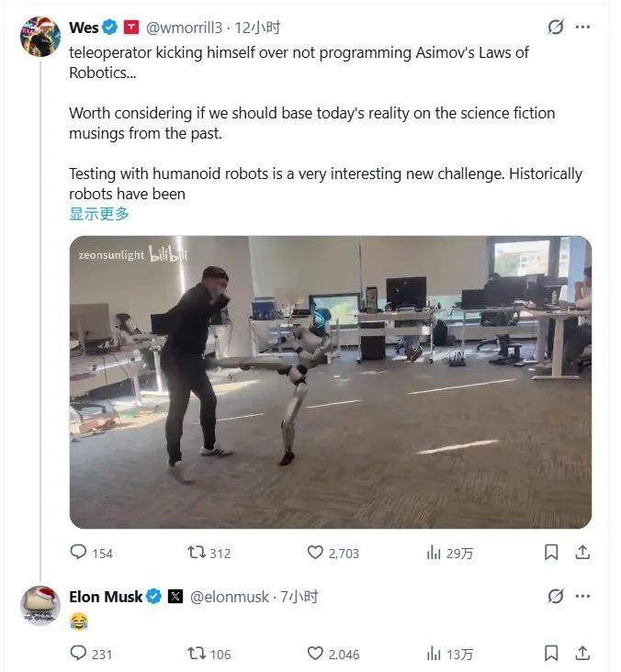Reply to Elon Musk's comment

tap(79, 654)
